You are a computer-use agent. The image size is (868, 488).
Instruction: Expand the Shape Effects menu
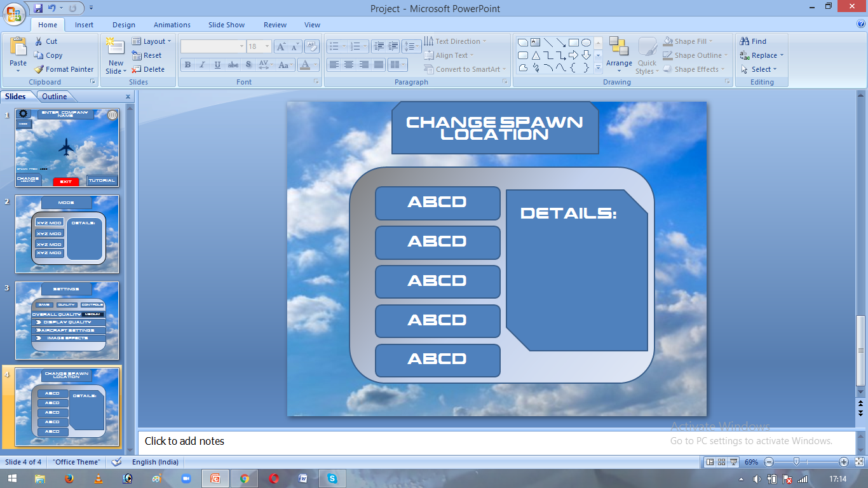(x=693, y=69)
